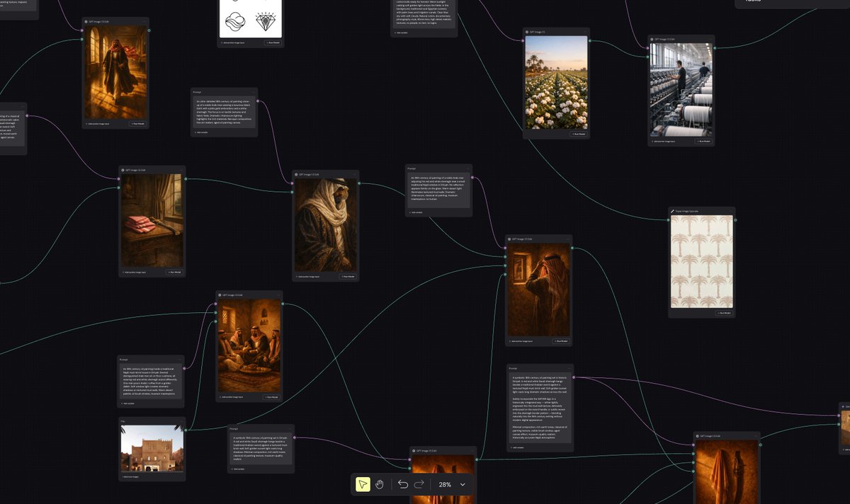Click the 28% zoom value
Viewport: 850px width, 504px height.
(445, 485)
